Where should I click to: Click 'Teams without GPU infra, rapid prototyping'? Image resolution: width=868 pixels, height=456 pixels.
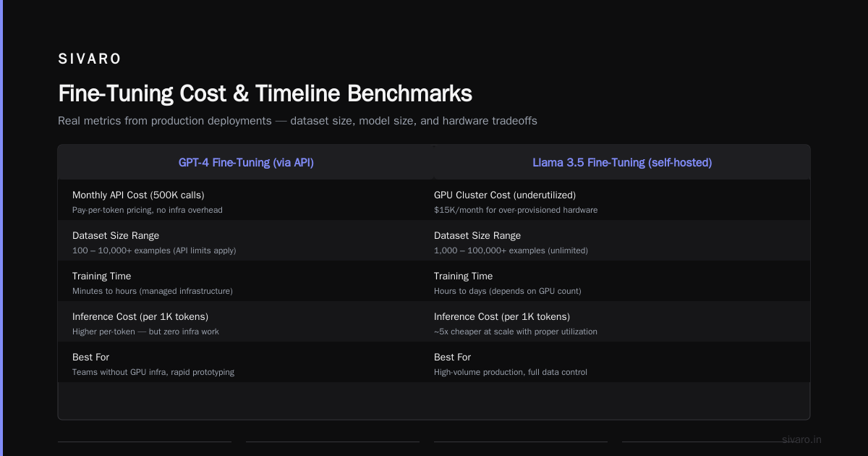tap(153, 372)
